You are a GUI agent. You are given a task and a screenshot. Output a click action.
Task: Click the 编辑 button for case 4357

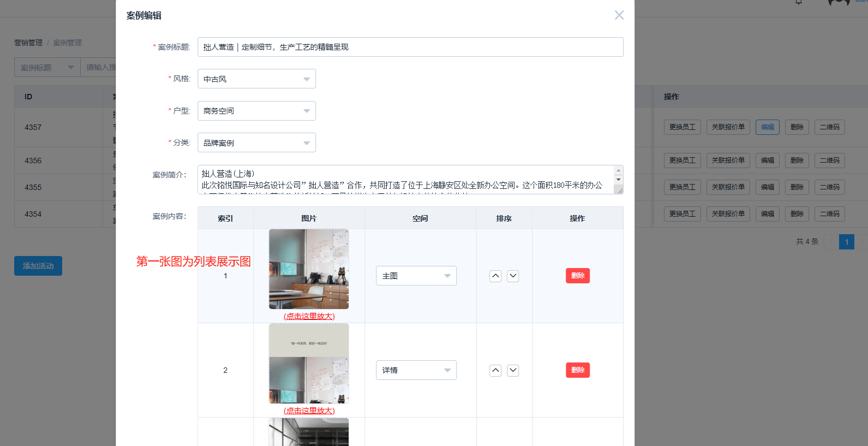click(768, 127)
